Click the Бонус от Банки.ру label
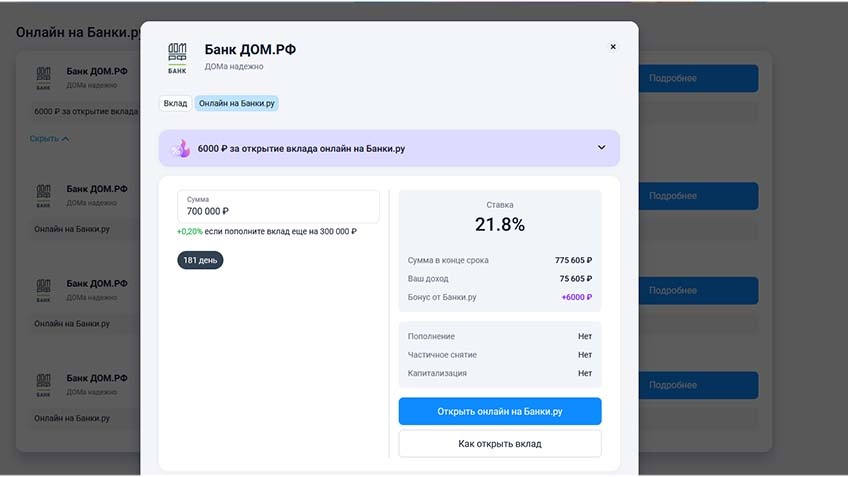This screenshot has height=477, width=848. [x=442, y=297]
